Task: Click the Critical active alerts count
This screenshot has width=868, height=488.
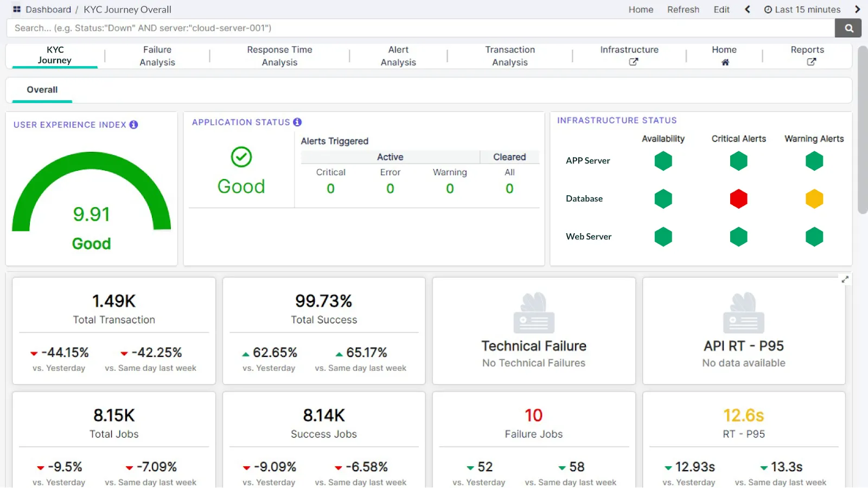Action: pyautogui.click(x=330, y=189)
